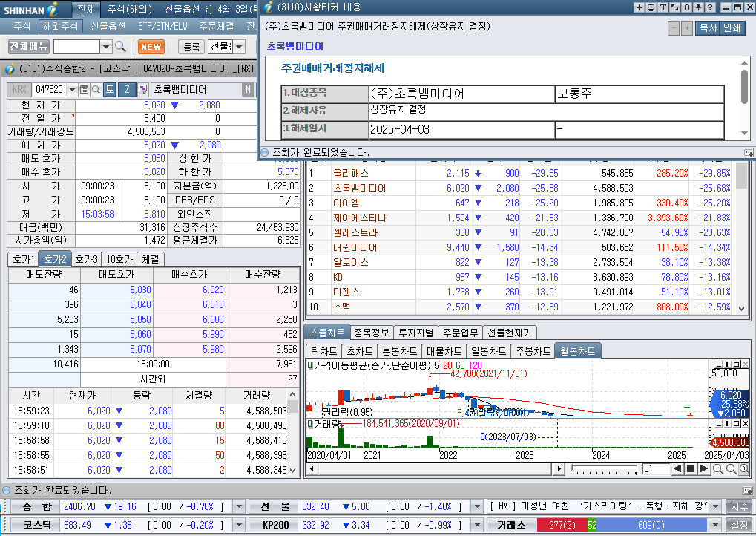Click the Shinhan i logo icon
756x536 pixels.
53,9
